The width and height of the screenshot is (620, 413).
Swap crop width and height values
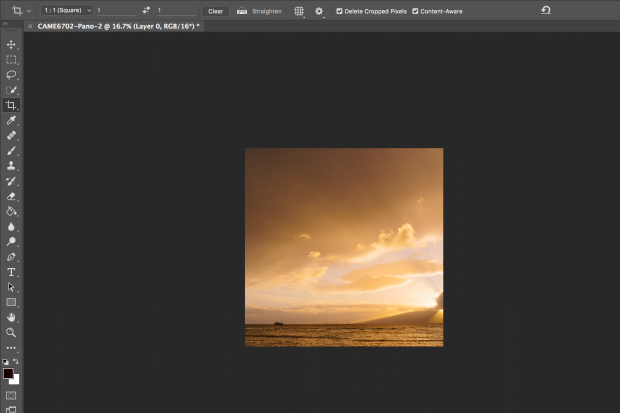pos(146,10)
